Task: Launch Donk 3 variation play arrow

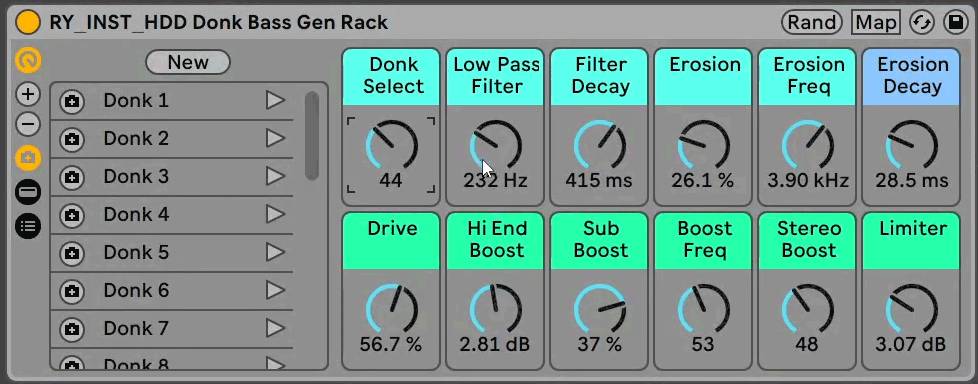Action: (275, 176)
